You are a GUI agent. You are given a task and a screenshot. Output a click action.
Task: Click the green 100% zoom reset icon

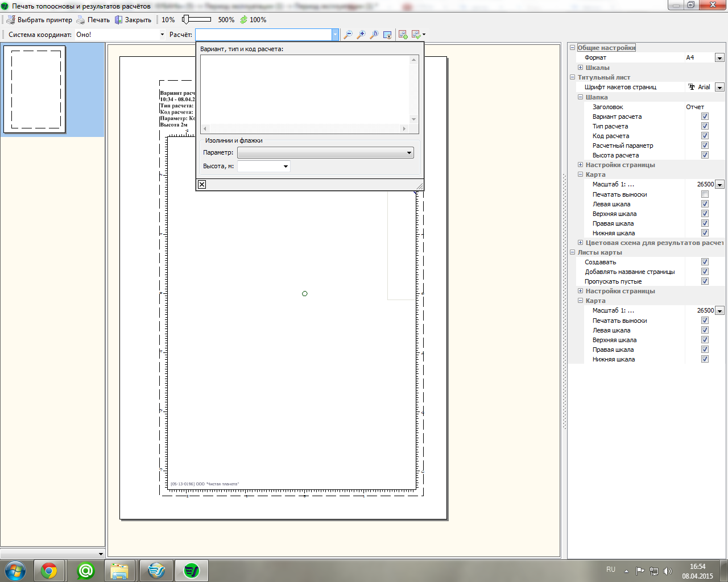click(244, 20)
